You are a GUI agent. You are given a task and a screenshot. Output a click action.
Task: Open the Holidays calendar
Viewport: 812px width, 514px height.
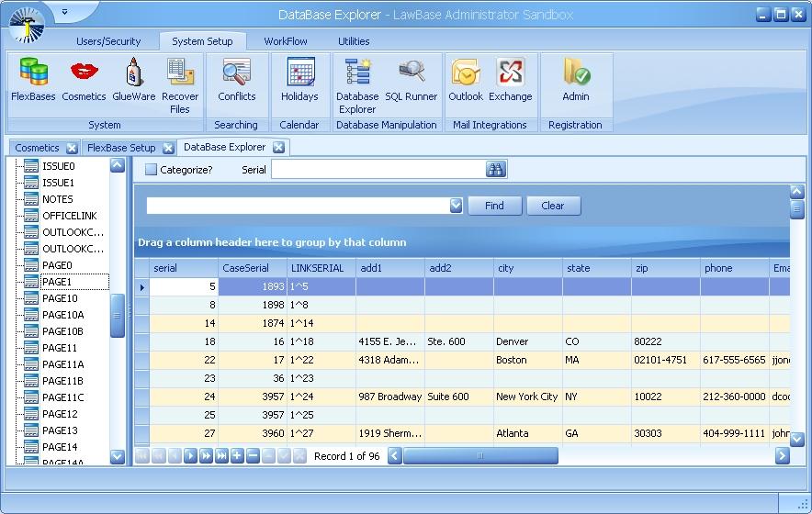[299, 79]
